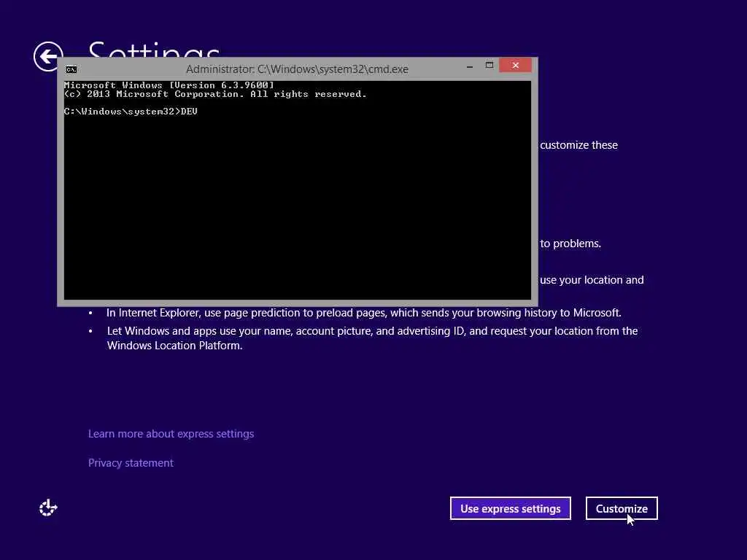This screenshot has height=560, width=747.
Task: Open the Privacy statement link
Action: pos(131,463)
